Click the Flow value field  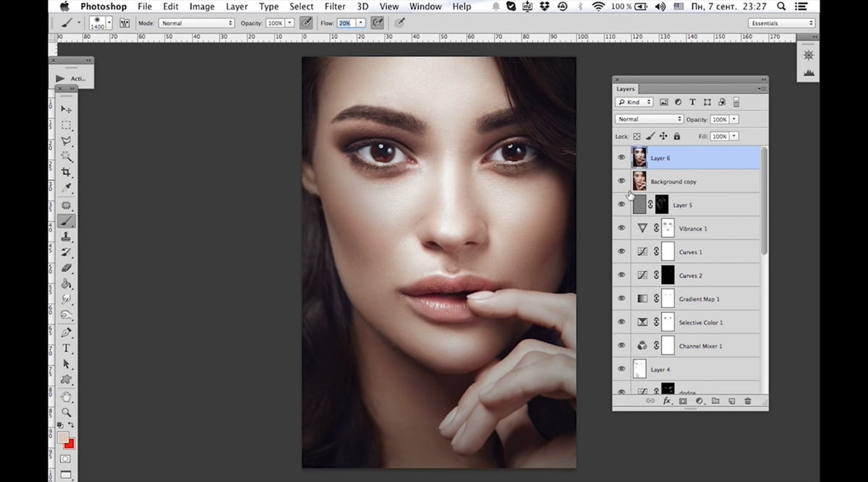345,23
